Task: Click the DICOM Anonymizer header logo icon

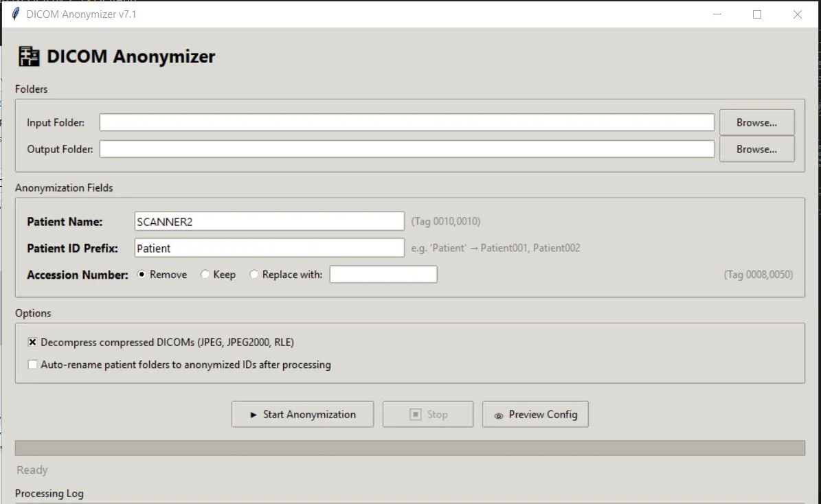Action: point(29,56)
